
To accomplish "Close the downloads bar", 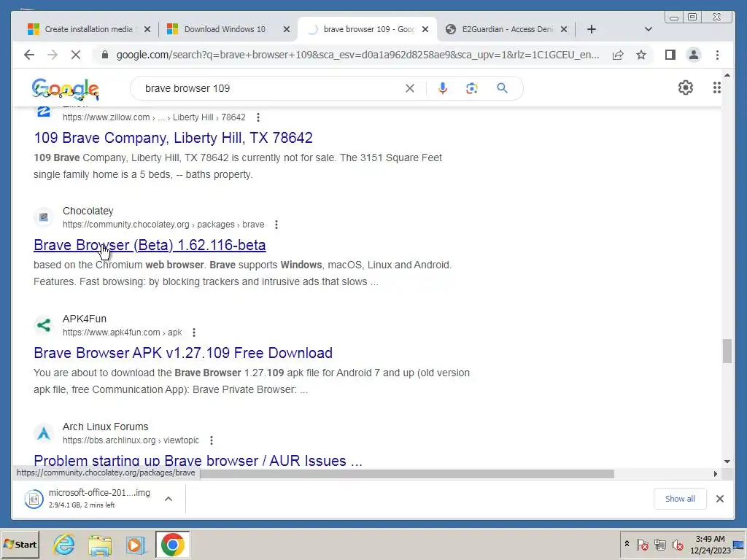I will (720, 499).
